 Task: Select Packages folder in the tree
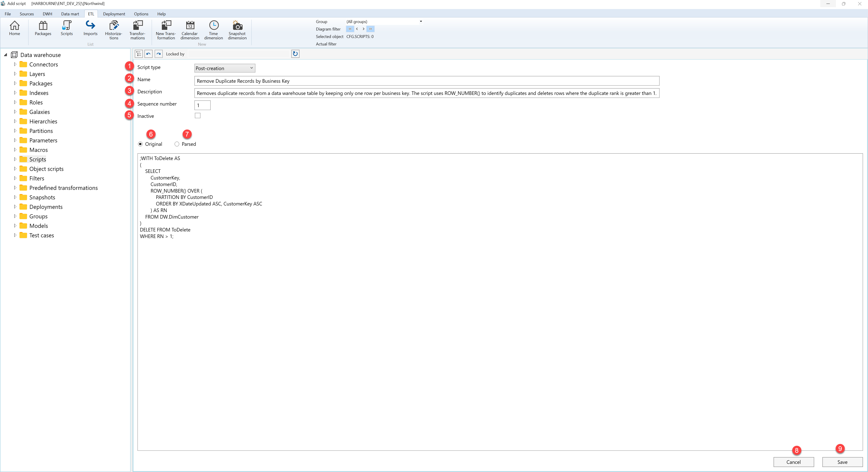click(x=41, y=83)
